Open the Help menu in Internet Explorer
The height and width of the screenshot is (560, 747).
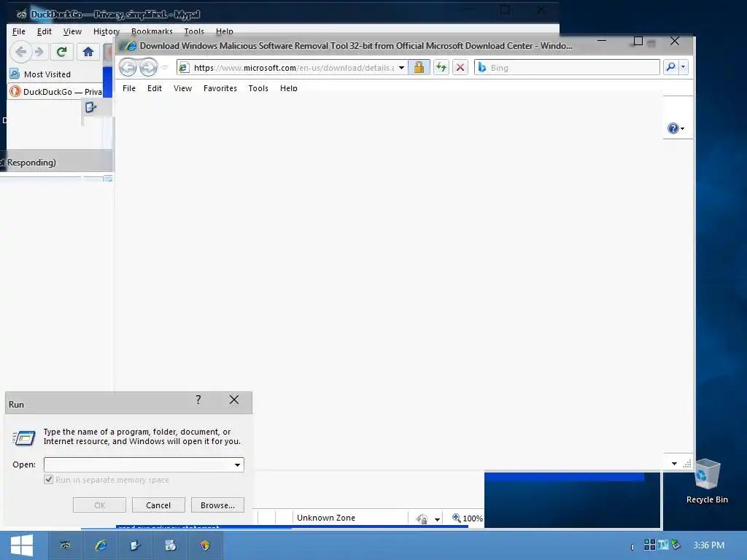coord(289,88)
